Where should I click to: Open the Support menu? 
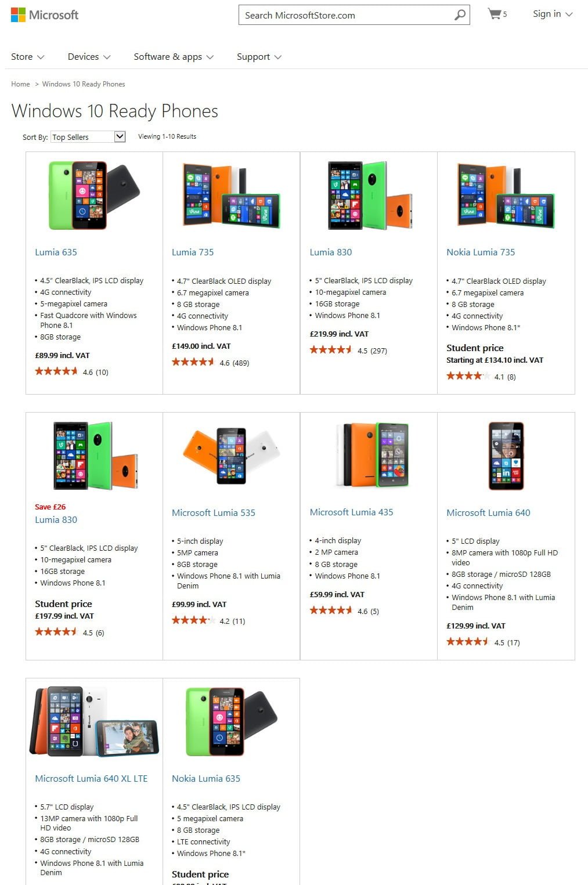click(259, 57)
